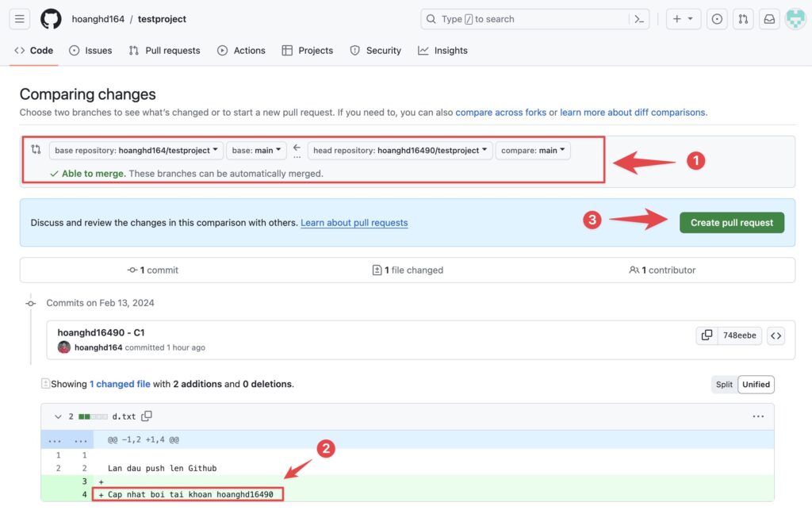The height and width of the screenshot is (510, 812).
Task: Open base: main branch dropdown
Action: 256,150
